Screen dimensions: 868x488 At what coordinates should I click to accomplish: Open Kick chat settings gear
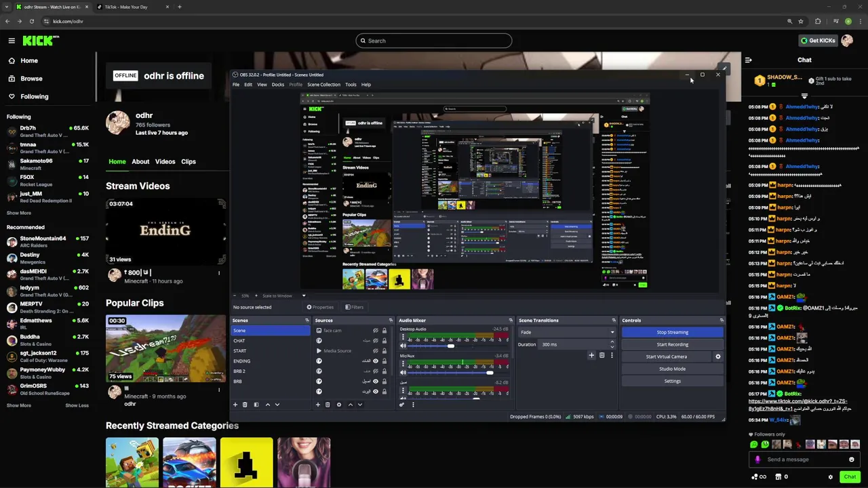831,477
